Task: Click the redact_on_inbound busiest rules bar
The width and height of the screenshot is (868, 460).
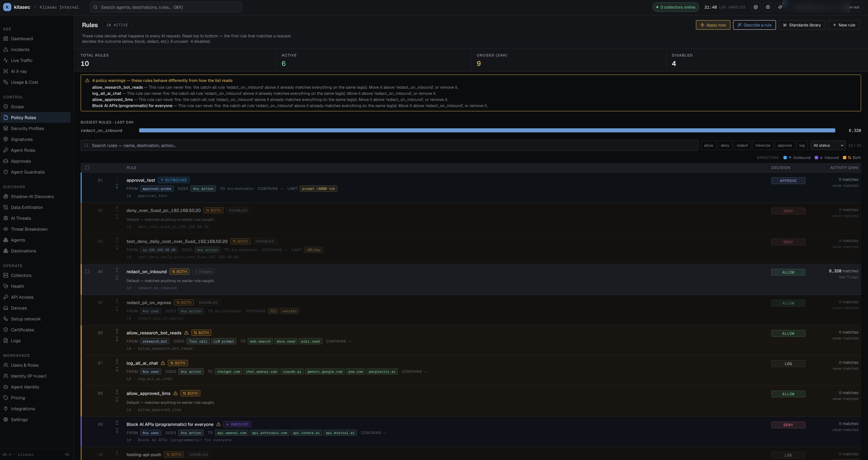Action: pyautogui.click(x=487, y=130)
